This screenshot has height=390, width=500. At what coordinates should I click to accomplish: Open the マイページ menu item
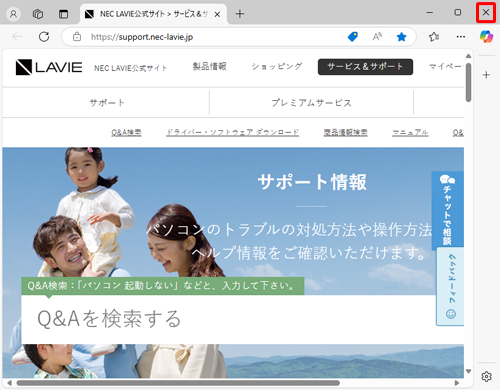446,66
